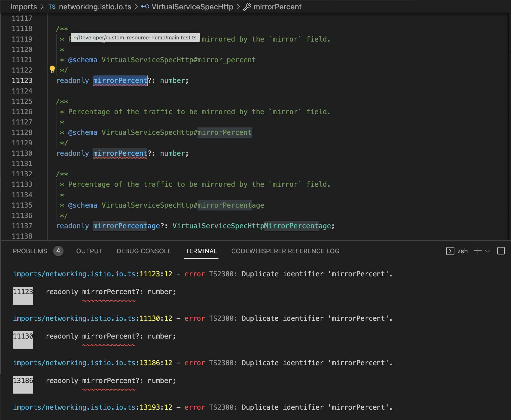The width and height of the screenshot is (511, 420).
Task: Click the TS file icon in the breadcrumb
Action: [52, 7]
